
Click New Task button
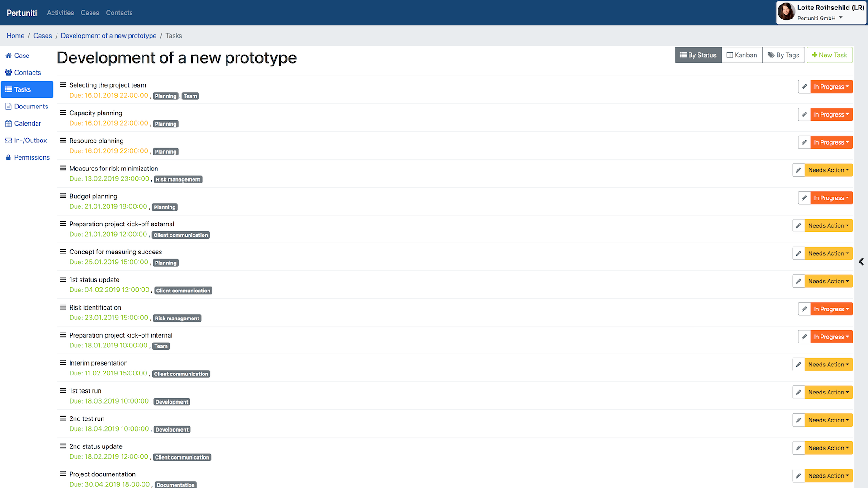[x=829, y=55]
